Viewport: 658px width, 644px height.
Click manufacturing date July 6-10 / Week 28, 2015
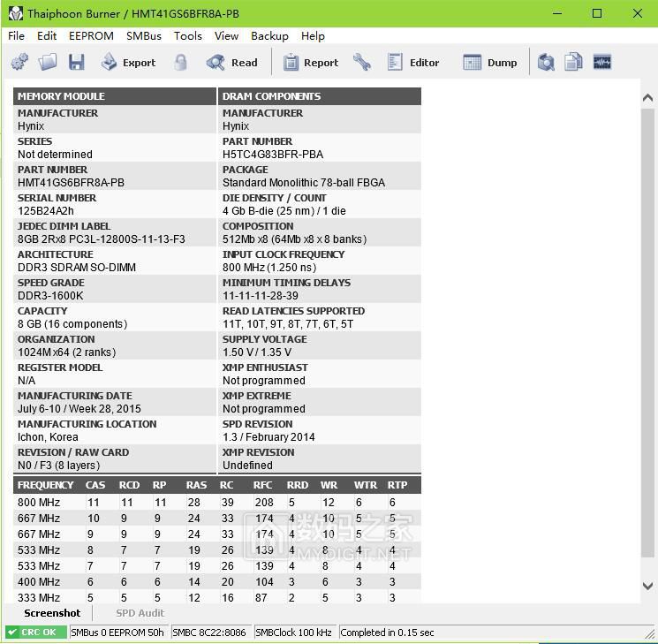coord(79,408)
